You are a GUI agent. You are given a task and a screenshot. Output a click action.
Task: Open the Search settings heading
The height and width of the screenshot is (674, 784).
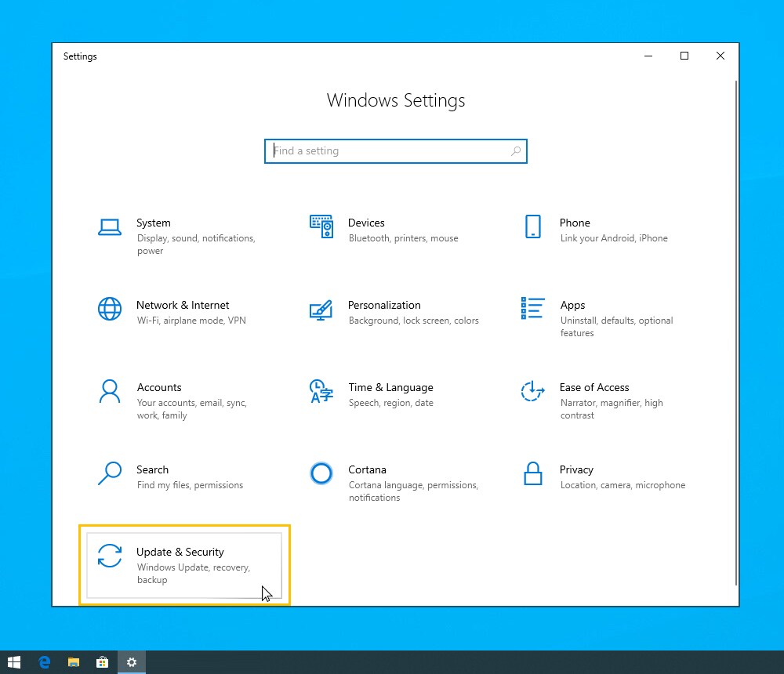click(153, 469)
